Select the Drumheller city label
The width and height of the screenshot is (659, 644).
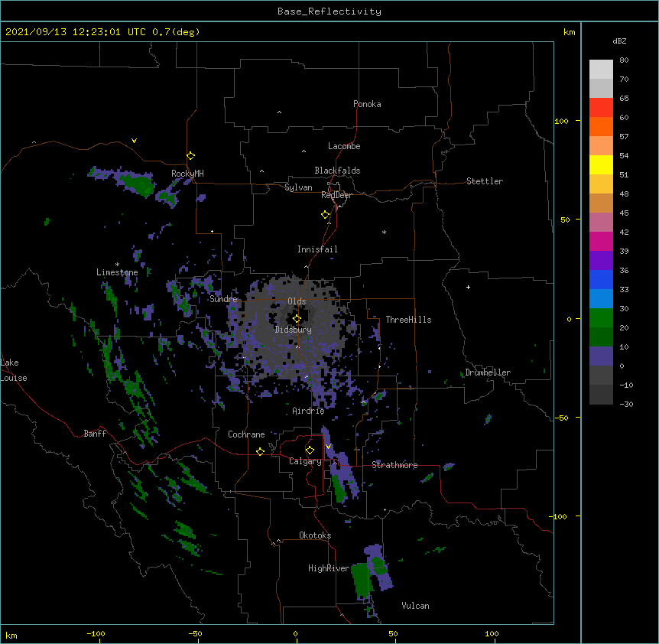pos(488,372)
